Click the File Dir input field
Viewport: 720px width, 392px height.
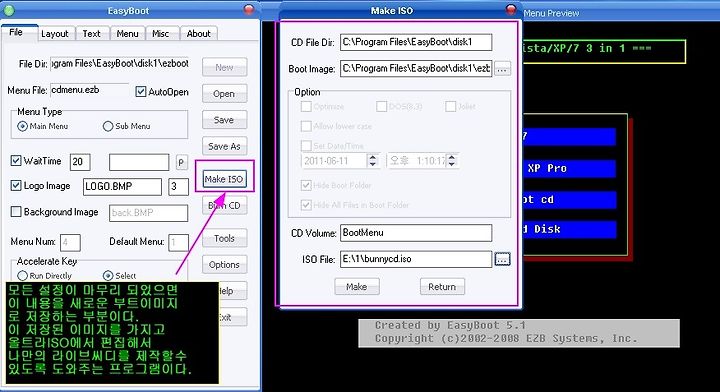[119, 63]
